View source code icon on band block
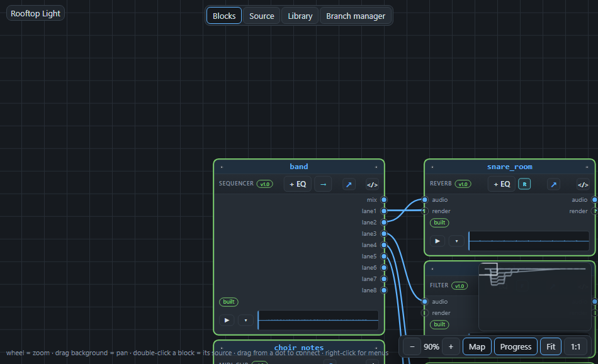This screenshot has width=598, height=364. click(x=372, y=185)
